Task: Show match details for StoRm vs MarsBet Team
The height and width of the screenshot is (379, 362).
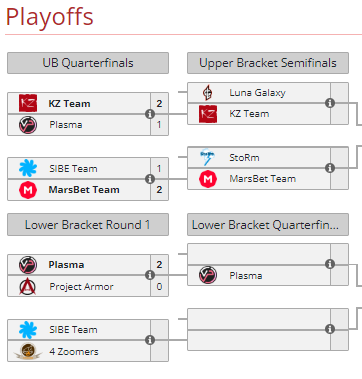Action: [330, 168]
